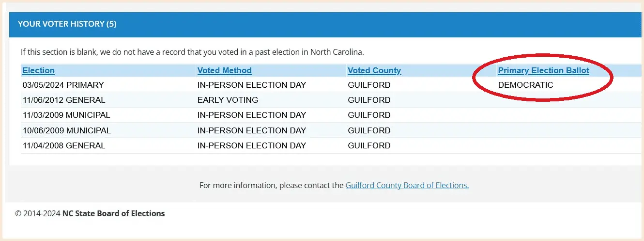
Task: Click GUILFORD county for 2012 general
Action: click(x=369, y=100)
